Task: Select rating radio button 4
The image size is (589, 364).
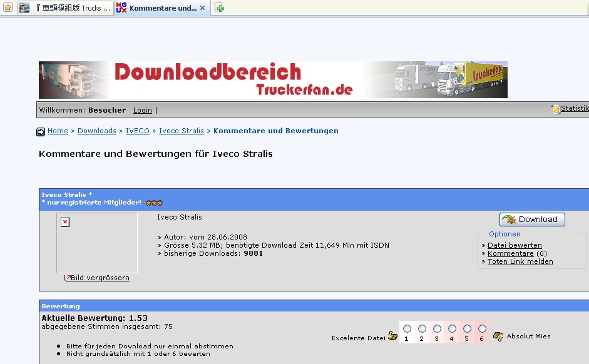Action: point(452,329)
